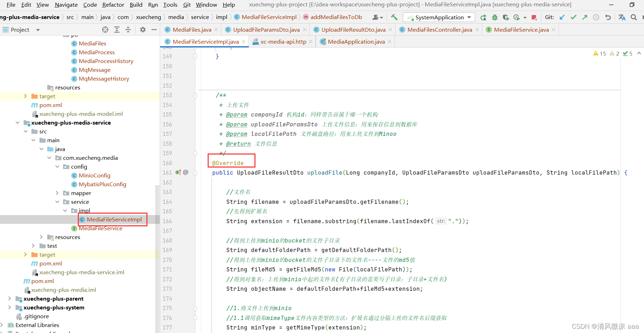Expand xuecheng-plus-parent module
Screen dimensions: 644x333
click(x=10, y=299)
